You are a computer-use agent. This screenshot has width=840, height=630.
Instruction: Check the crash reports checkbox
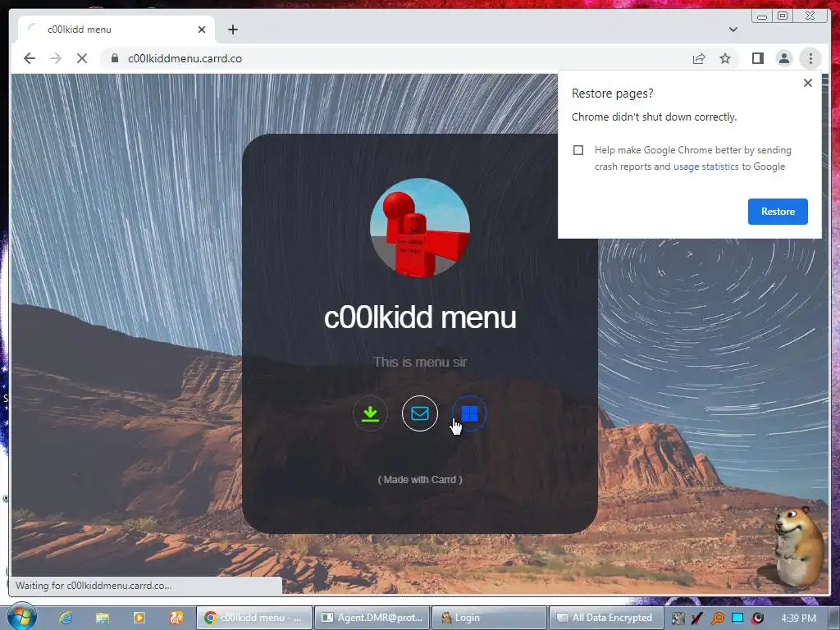click(578, 150)
